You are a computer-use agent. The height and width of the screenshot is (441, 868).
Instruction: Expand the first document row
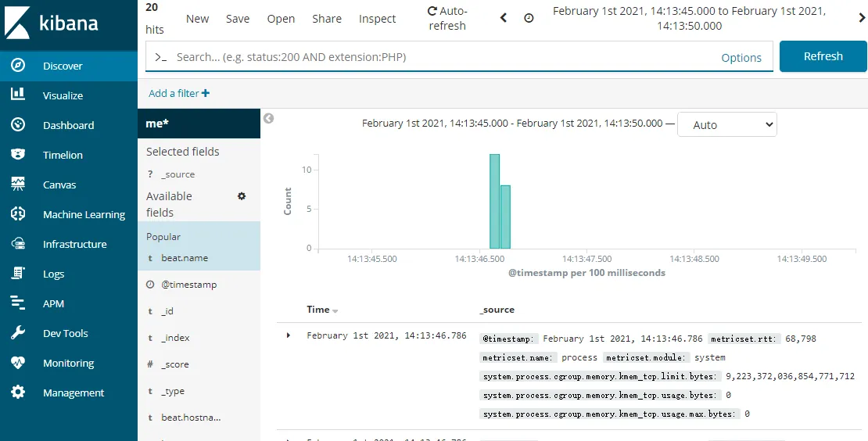(289, 335)
